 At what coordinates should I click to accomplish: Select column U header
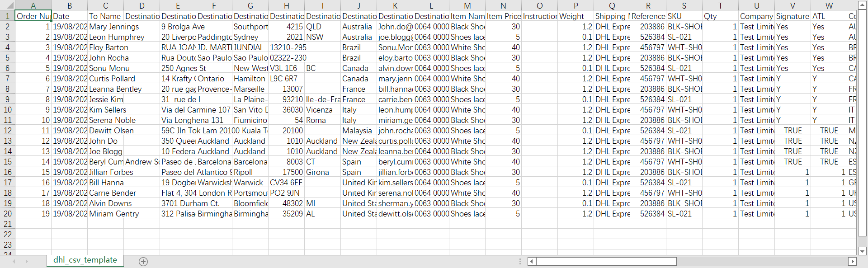tap(756, 5)
